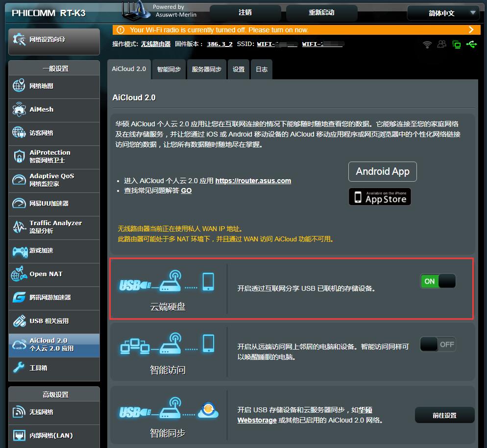The height and width of the screenshot is (448, 487).
Task: Click the green USB status icon
Action: coord(471,45)
